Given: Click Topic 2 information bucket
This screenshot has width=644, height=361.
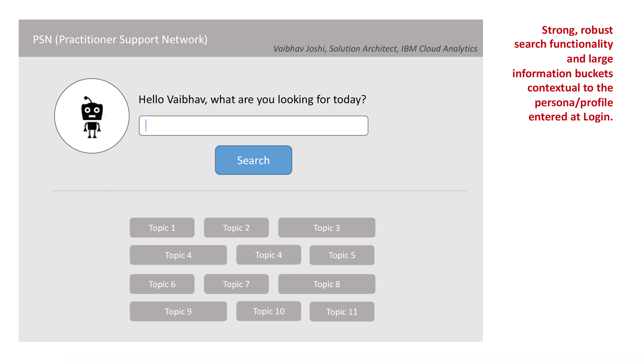Looking at the screenshot, I should coord(236,228).
